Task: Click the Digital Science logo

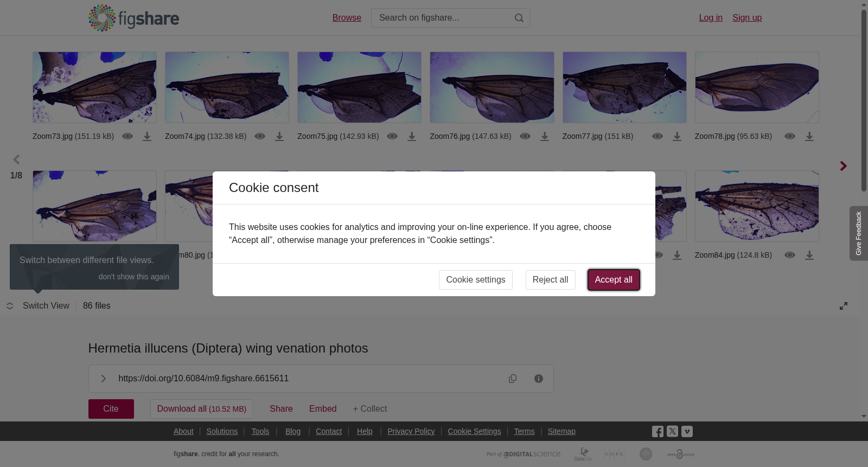Action: 524,454
